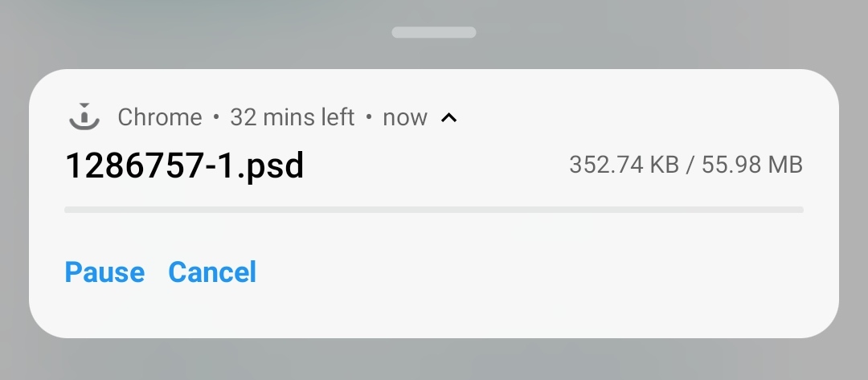Select the 32 mins left text
Screen dimensions: 868x380
pos(293,117)
